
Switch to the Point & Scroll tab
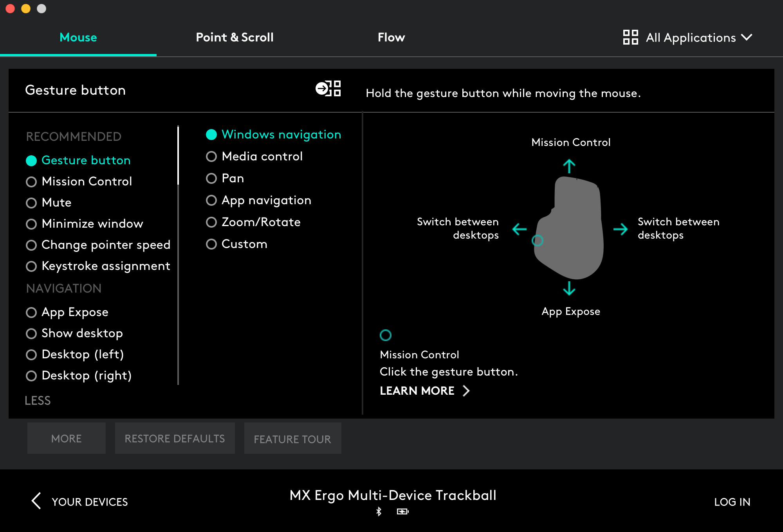235,38
